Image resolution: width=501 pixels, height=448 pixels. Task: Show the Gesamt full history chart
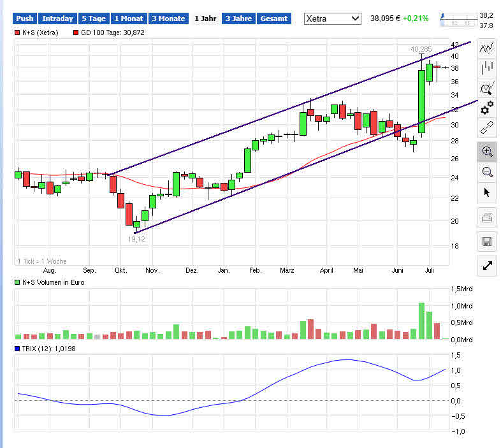[x=274, y=18]
